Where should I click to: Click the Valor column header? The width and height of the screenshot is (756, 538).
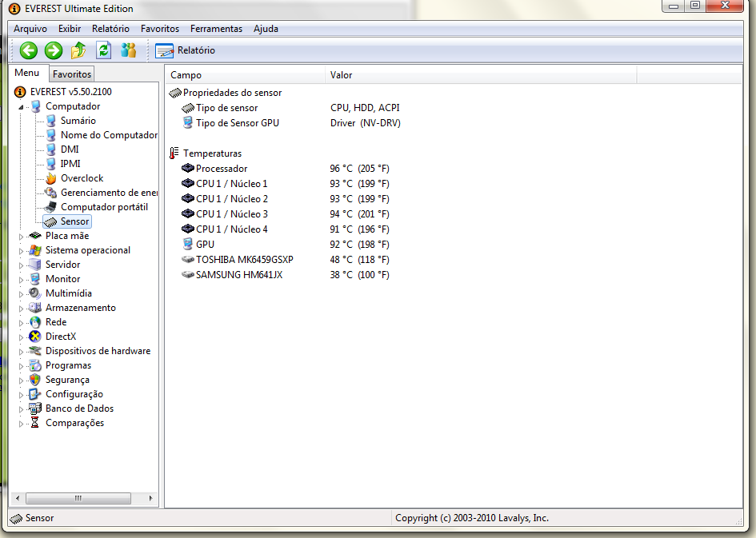[x=342, y=75]
